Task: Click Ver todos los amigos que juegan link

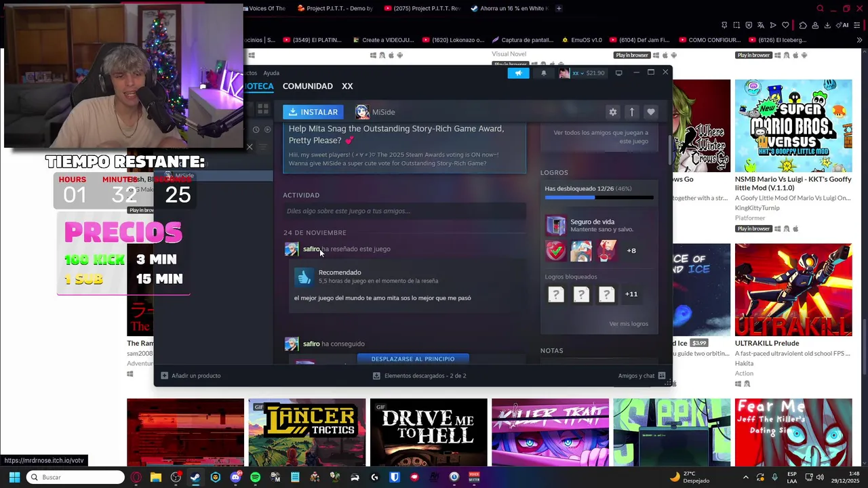Action: 601,137
